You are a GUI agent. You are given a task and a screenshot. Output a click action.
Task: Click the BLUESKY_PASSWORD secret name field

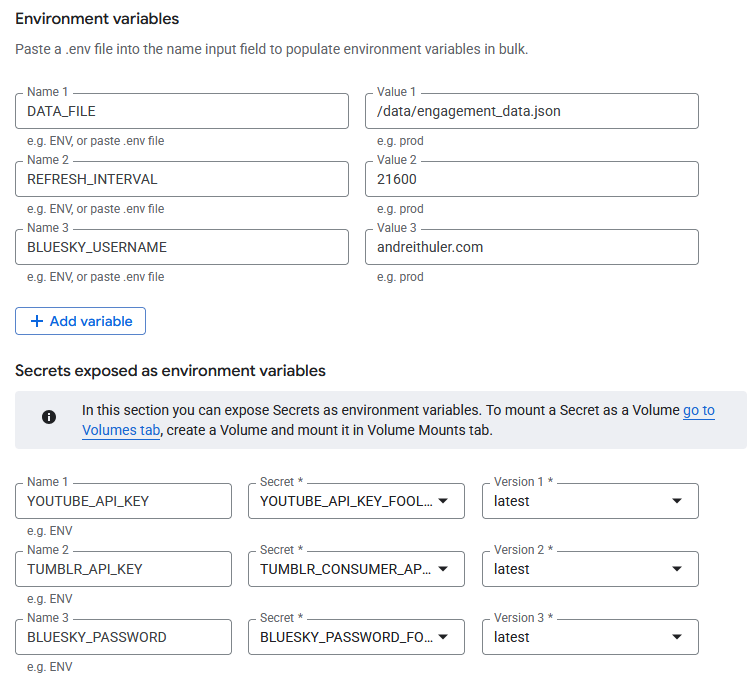(123, 637)
